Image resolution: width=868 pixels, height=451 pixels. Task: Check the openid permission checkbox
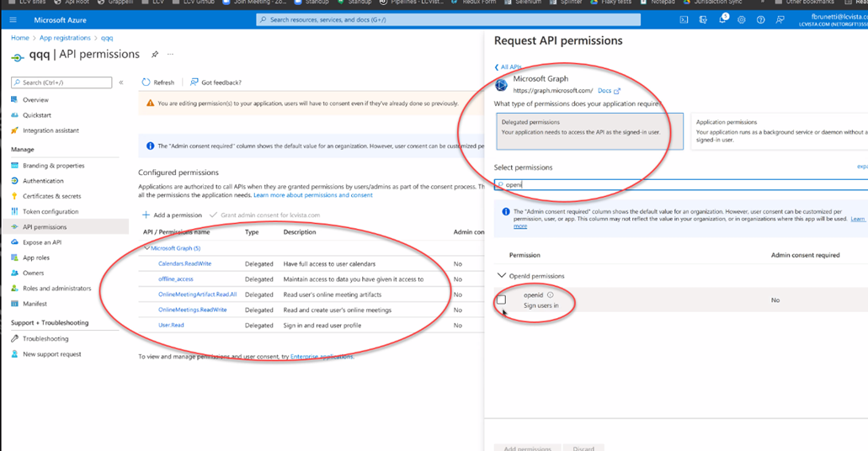502,300
